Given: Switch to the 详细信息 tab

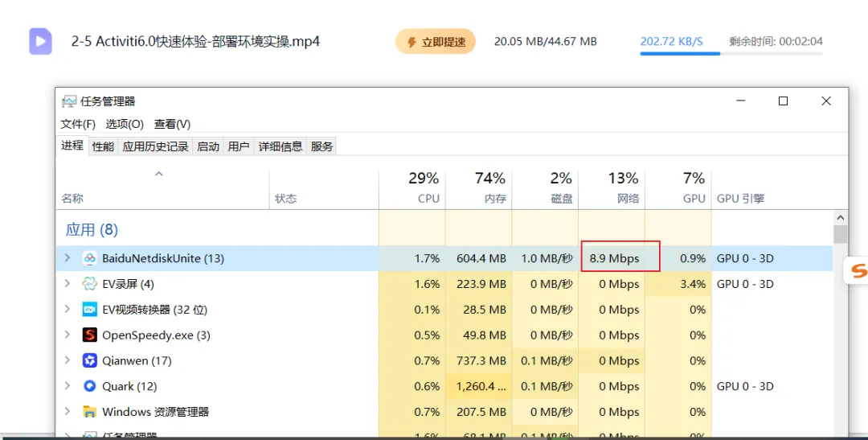Looking at the screenshot, I should point(280,147).
